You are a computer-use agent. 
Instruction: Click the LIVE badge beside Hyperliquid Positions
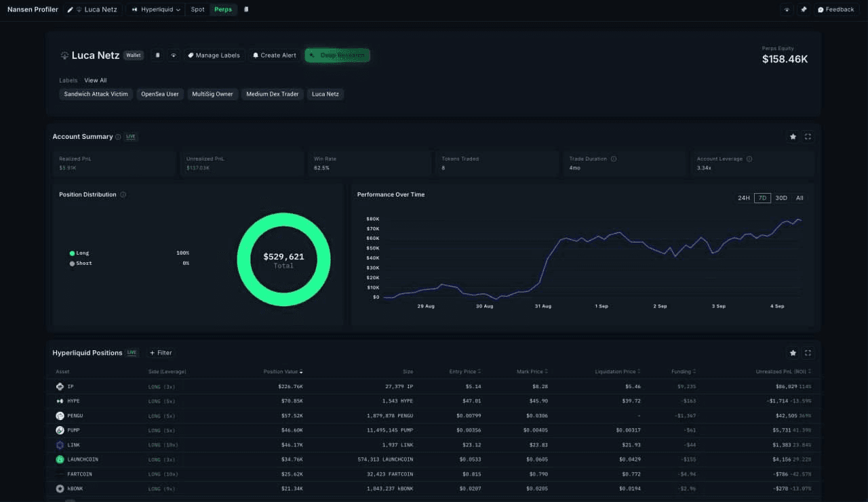pyautogui.click(x=132, y=353)
